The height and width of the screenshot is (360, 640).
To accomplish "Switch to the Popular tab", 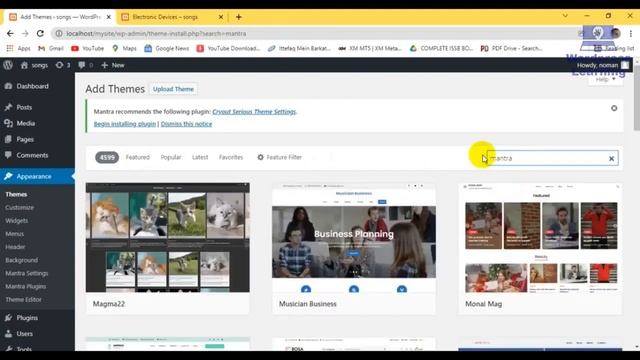I will (x=171, y=157).
